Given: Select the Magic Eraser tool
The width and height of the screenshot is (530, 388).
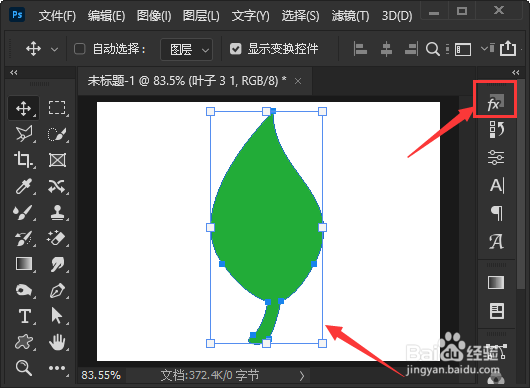Looking at the screenshot, I should point(57,238).
